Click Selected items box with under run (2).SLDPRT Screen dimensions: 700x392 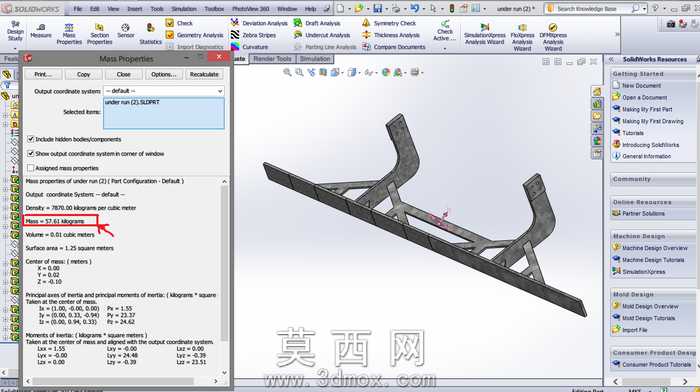(164, 114)
